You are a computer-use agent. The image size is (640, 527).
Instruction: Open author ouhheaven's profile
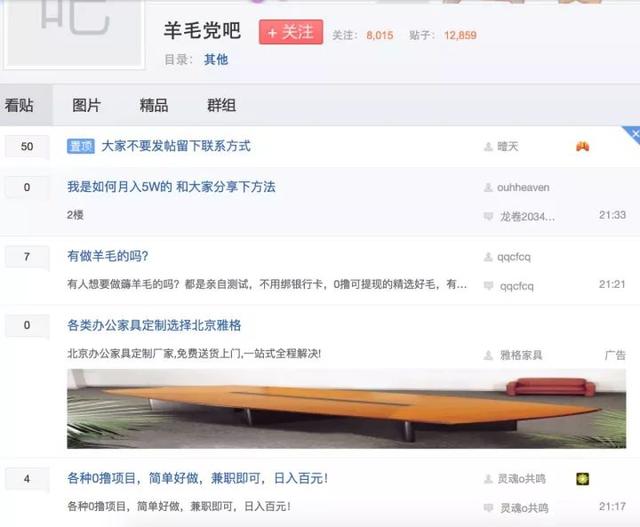[523, 187]
